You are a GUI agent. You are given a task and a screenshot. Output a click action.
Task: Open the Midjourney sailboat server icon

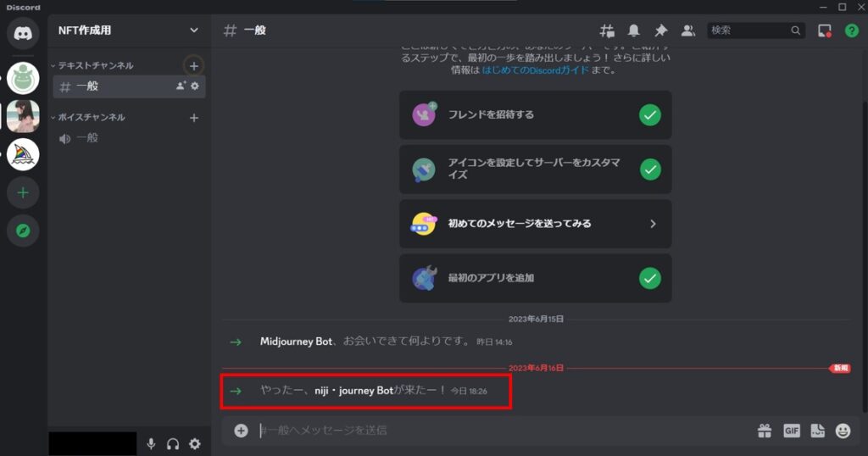(23, 154)
